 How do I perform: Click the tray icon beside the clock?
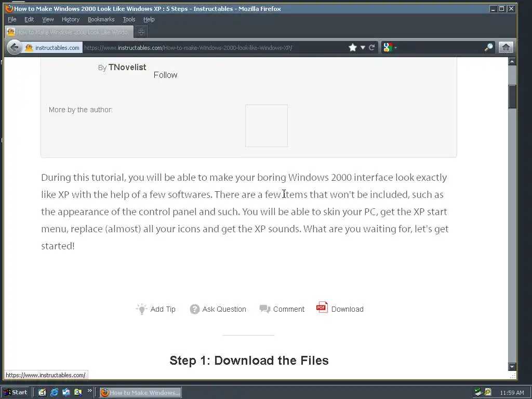tap(487, 392)
